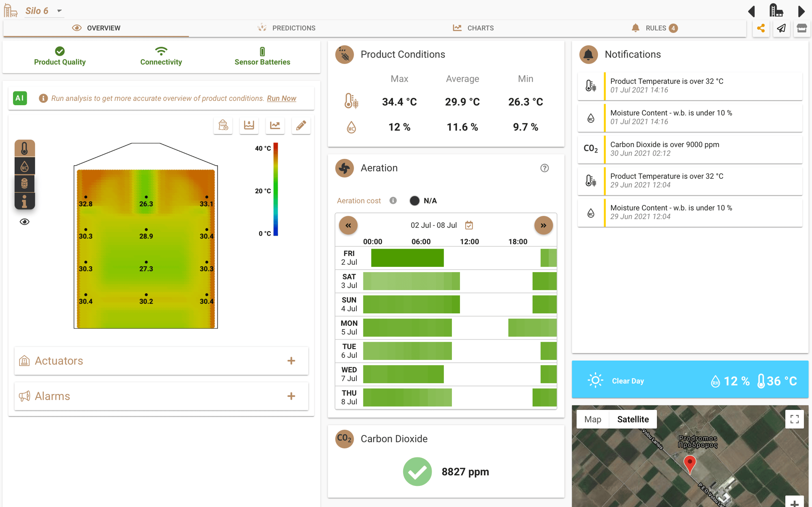The image size is (812, 507).
Task: Toggle the eye visibility icon in heatmap
Action: coord(24,221)
